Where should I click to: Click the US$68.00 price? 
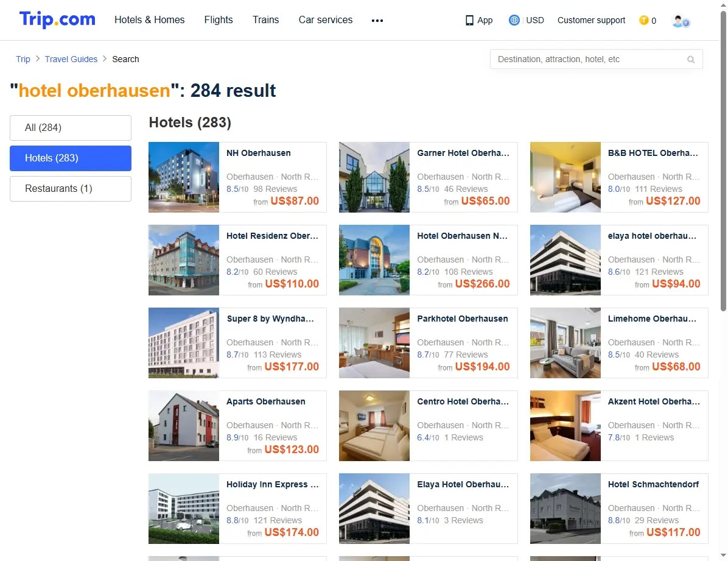[x=676, y=366]
